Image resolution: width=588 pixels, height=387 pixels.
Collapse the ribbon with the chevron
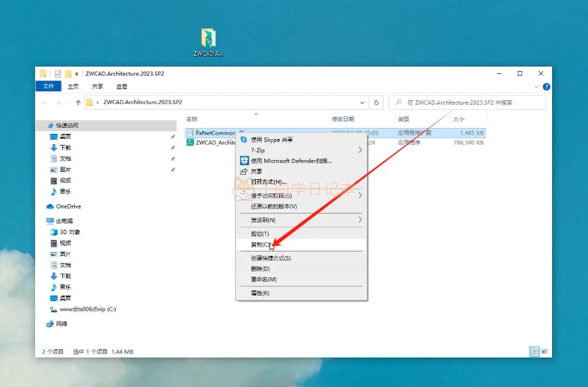pyautogui.click(x=536, y=86)
